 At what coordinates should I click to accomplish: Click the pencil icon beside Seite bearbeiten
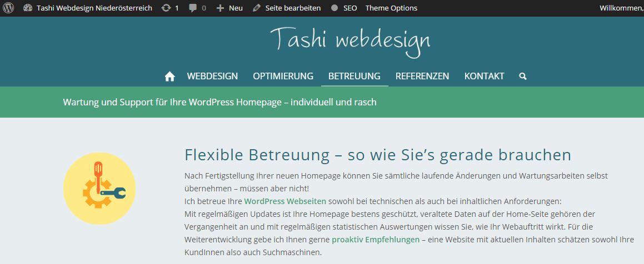[x=257, y=8]
